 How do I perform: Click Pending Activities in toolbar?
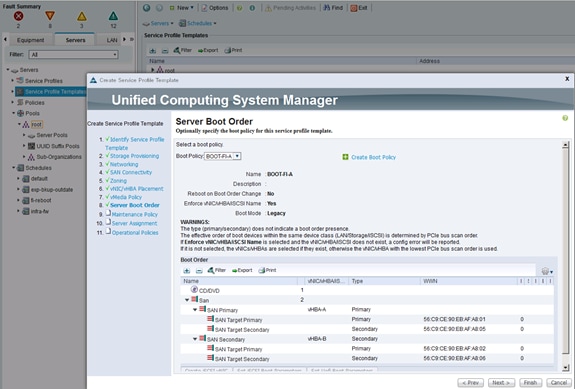point(290,8)
